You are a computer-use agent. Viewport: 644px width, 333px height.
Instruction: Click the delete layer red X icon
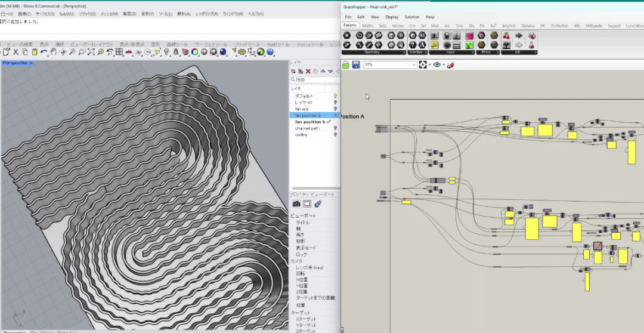click(308, 72)
